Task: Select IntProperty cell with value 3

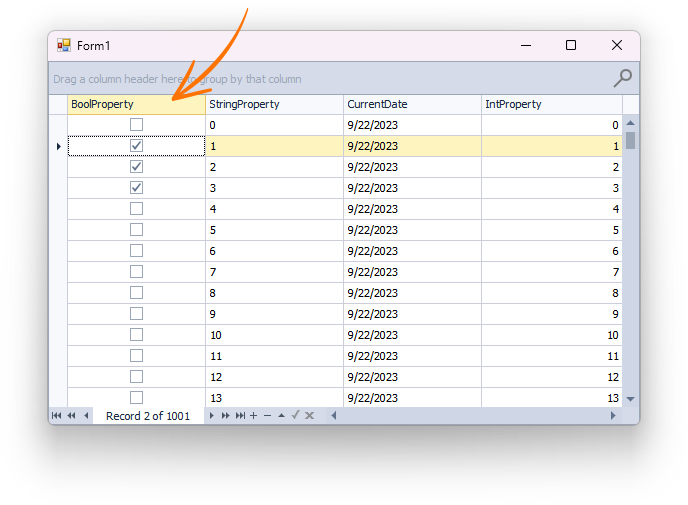Action: [552, 188]
